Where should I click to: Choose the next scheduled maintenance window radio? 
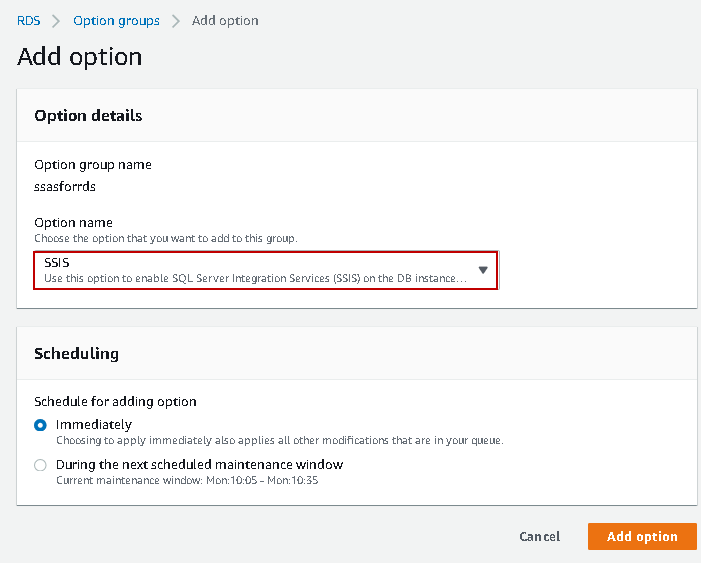[x=40, y=465]
